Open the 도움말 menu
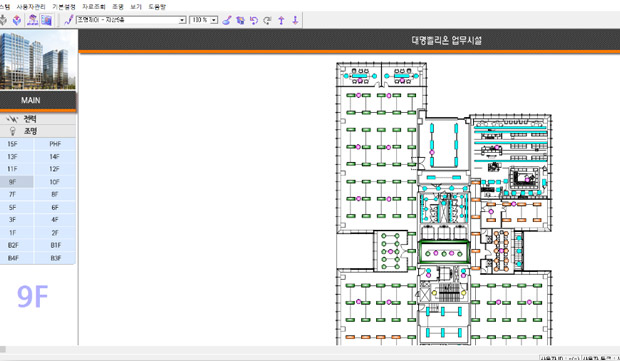Image resolution: width=620 pixels, height=361 pixels. (157, 7)
